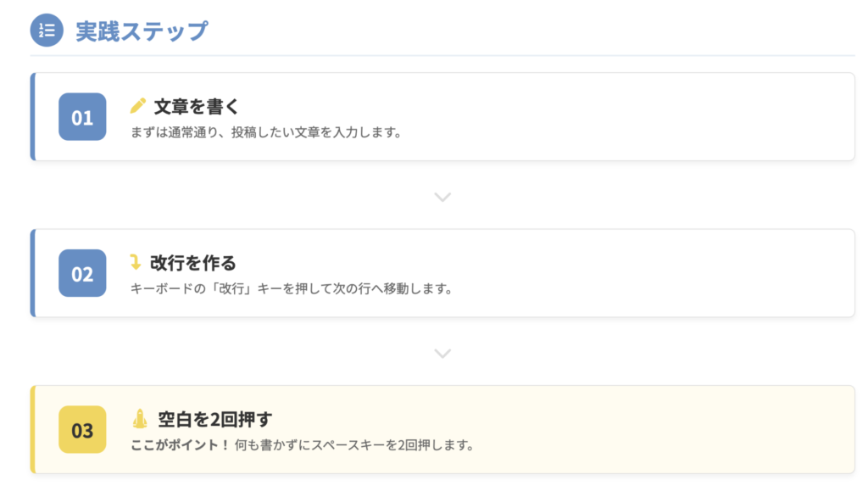Click the yellow rocket icon
The image size is (868, 497).
pyautogui.click(x=140, y=419)
